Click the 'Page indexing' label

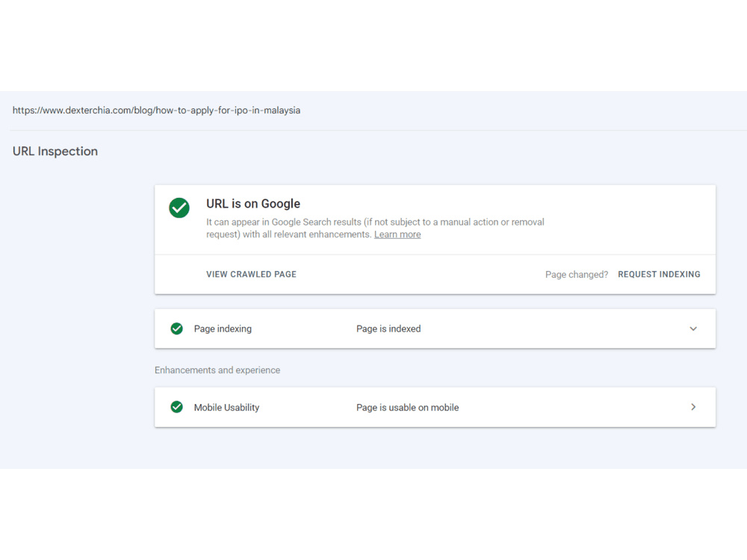[x=223, y=329]
